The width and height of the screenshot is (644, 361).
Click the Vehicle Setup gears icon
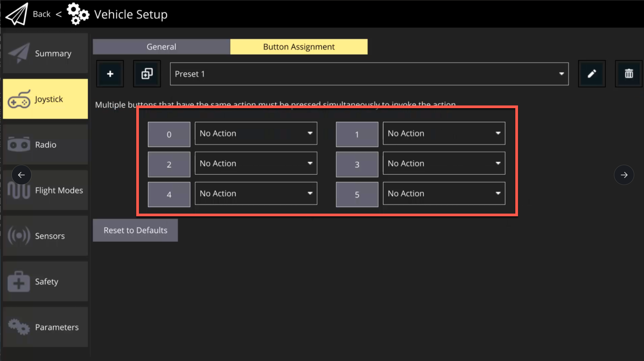click(78, 14)
